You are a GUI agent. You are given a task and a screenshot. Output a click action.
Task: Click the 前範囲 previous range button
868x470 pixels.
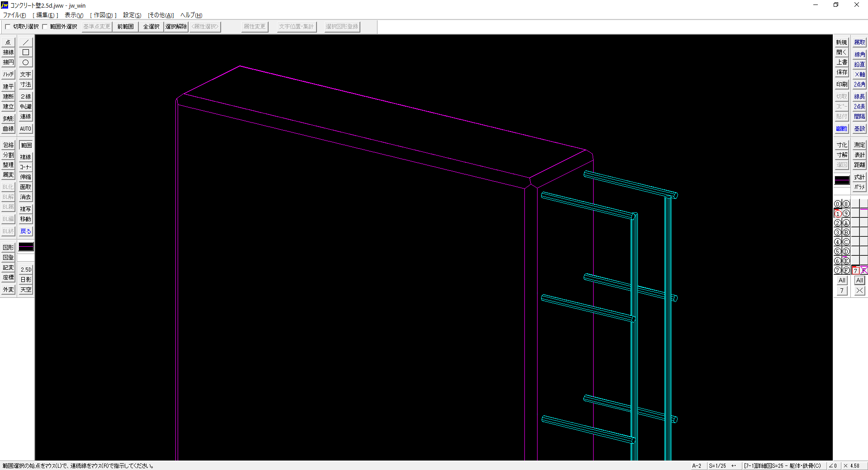(125, 27)
